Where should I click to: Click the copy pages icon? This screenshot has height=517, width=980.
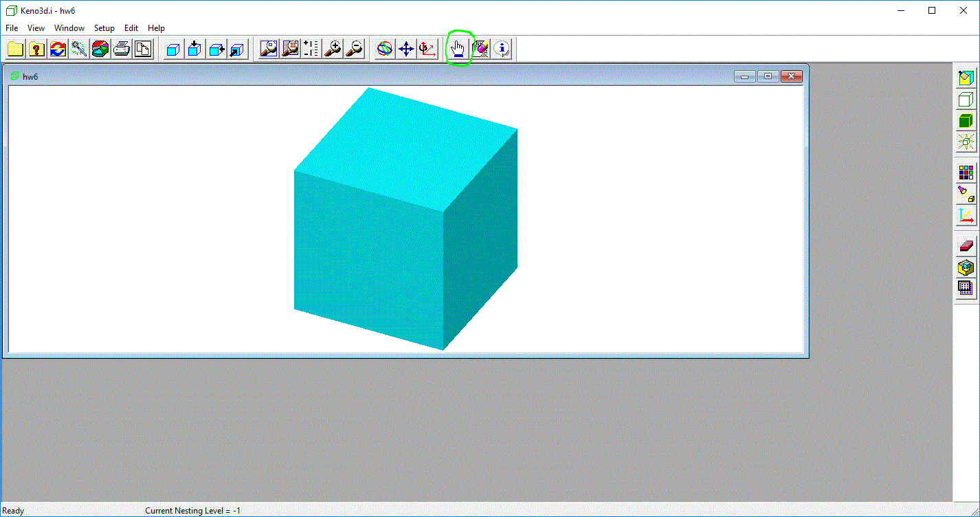(x=144, y=49)
